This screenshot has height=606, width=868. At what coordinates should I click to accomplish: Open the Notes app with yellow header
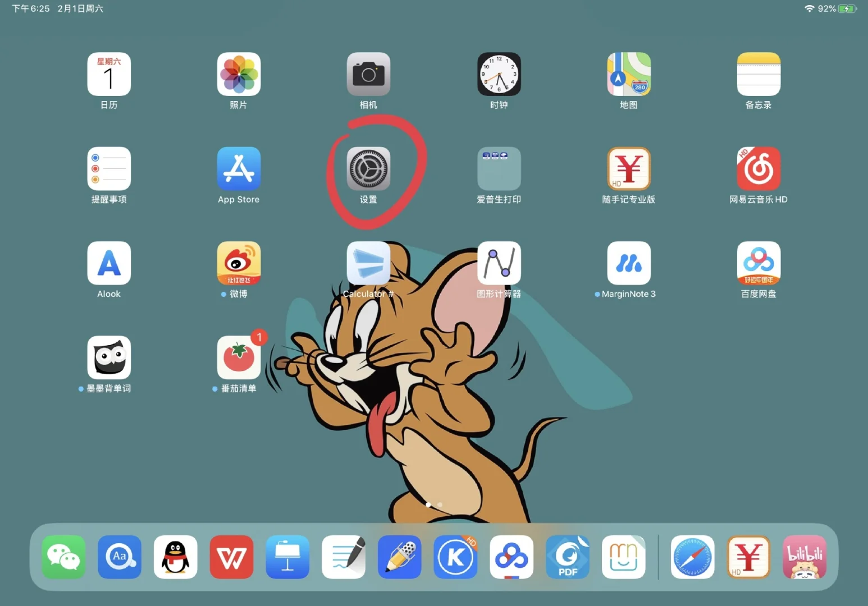tap(758, 75)
